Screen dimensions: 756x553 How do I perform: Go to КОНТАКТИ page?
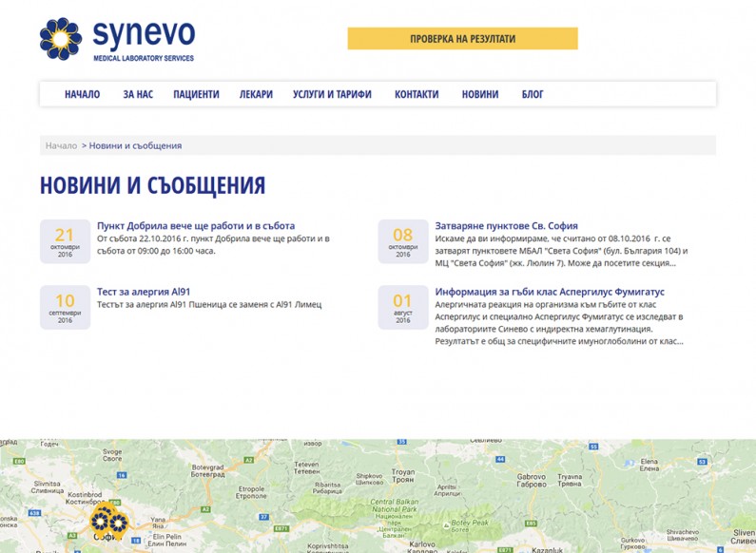click(x=417, y=94)
